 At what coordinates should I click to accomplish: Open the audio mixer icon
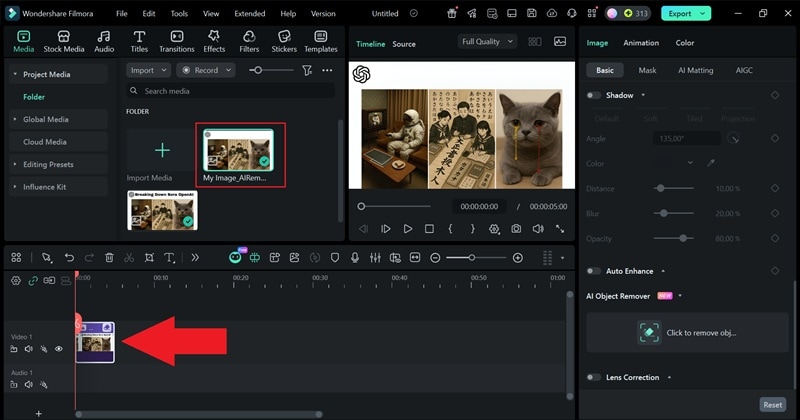click(x=375, y=258)
